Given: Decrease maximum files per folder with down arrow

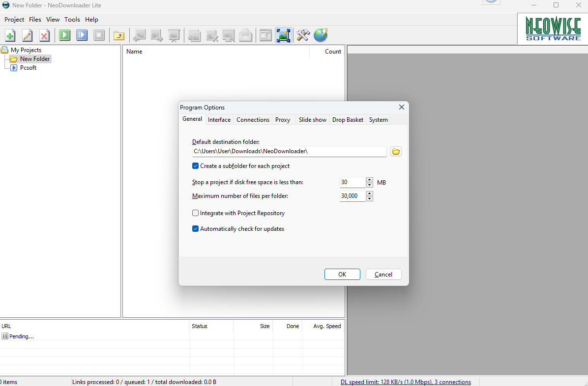Looking at the screenshot, I should click(x=369, y=198).
